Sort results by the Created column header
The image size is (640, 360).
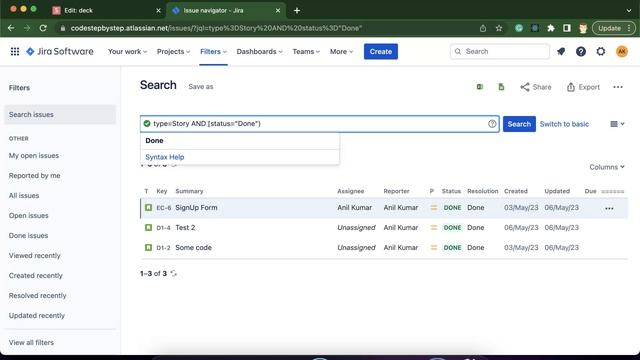point(516,191)
